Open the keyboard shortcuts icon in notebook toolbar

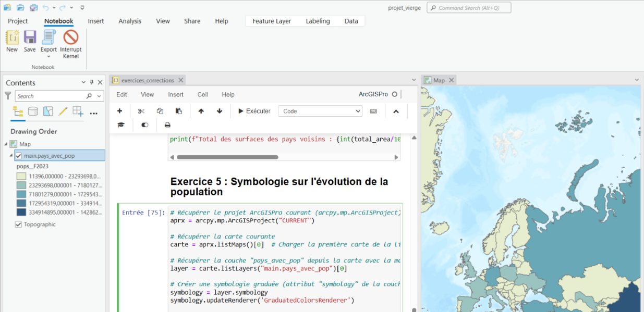(x=373, y=111)
